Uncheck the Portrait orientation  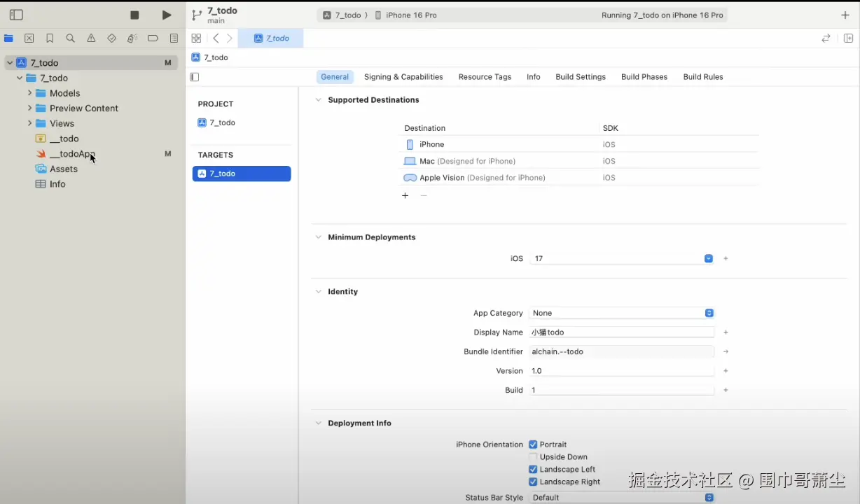[533, 444]
